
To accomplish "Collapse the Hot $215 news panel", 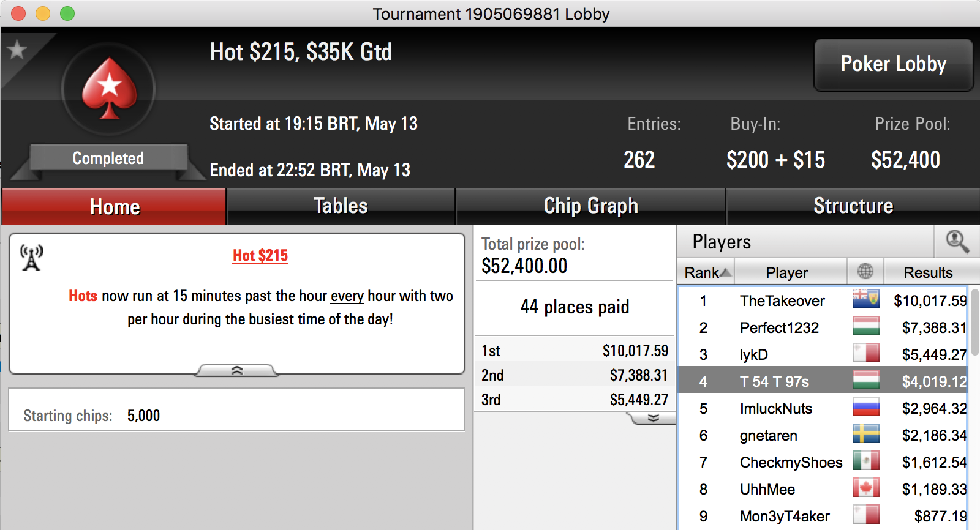I will click(236, 370).
